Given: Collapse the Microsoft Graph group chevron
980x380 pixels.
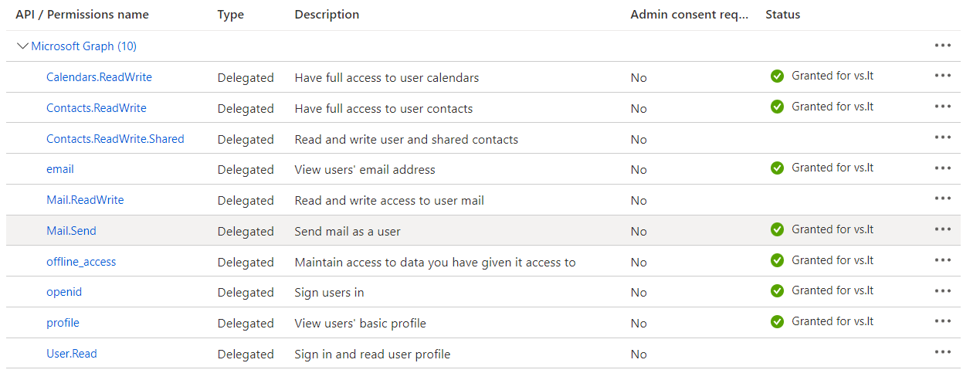Looking at the screenshot, I should point(22,46).
